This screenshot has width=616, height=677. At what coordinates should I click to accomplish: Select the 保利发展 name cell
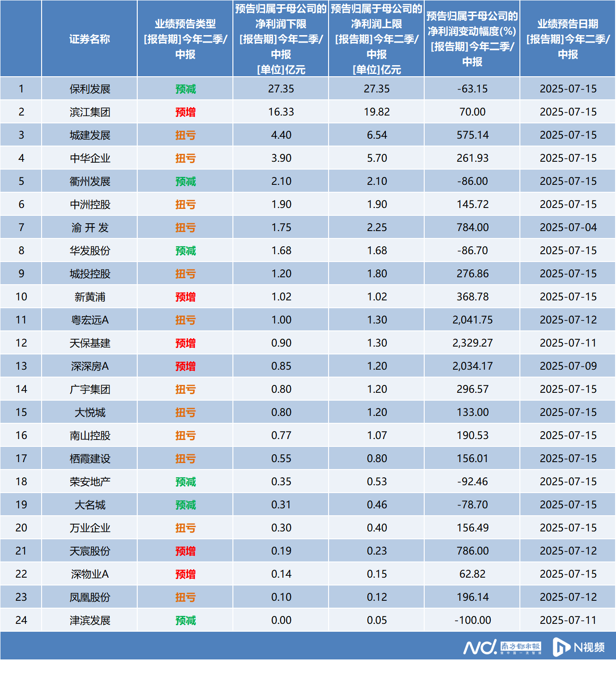[90, 89]
